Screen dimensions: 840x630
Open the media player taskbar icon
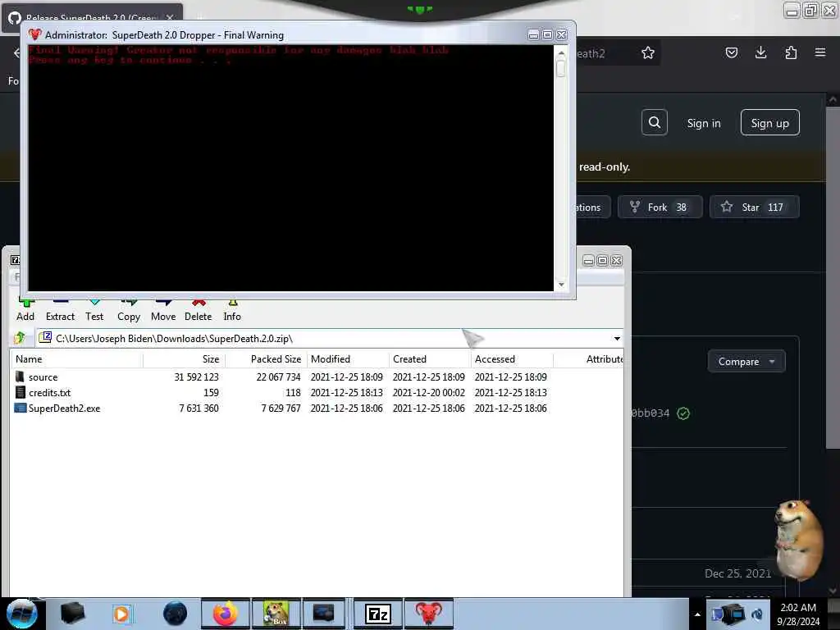(x=122, y=614)
